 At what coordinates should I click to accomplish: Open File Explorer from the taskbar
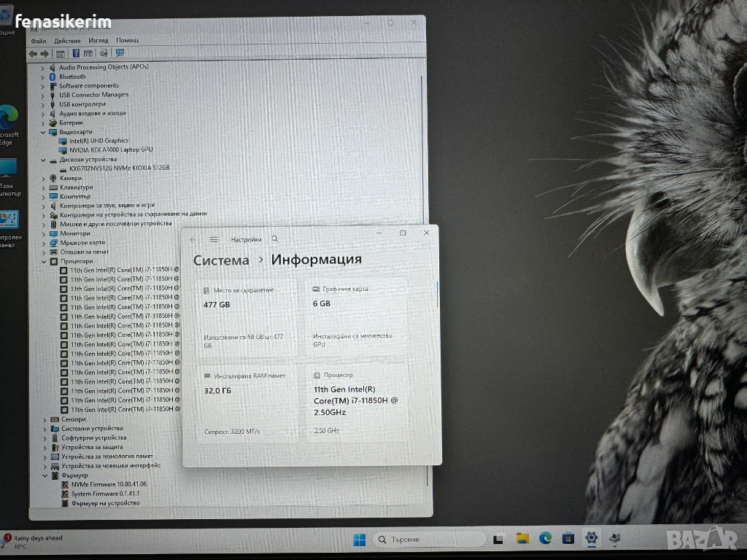(x=522, y=539)
